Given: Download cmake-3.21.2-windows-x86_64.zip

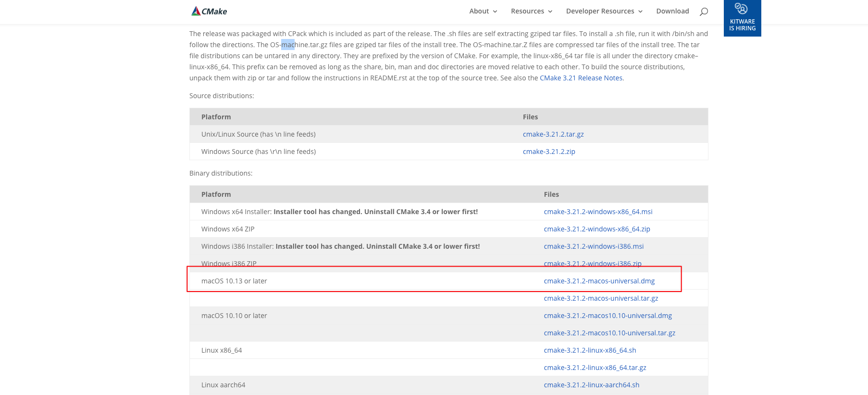Looking at the screenshot, I should click(x=597, y=229).
